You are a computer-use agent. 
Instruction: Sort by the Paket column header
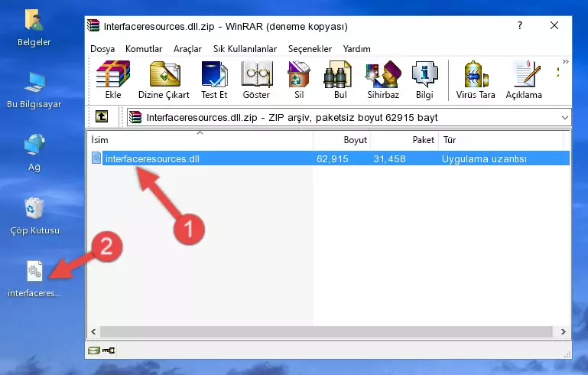pyautogui.click(x=404, y=140)
